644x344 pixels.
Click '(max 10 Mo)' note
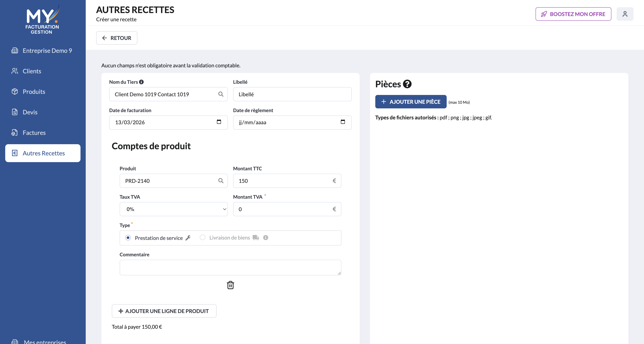click(459, 102)
